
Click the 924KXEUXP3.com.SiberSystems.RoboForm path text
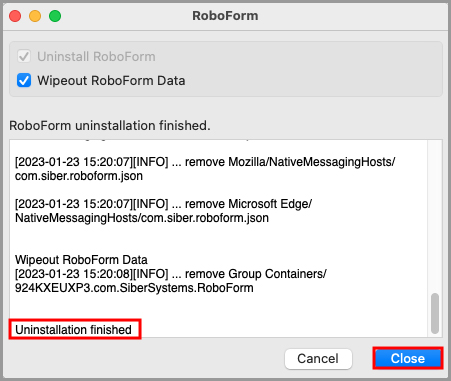coord(134,288)
